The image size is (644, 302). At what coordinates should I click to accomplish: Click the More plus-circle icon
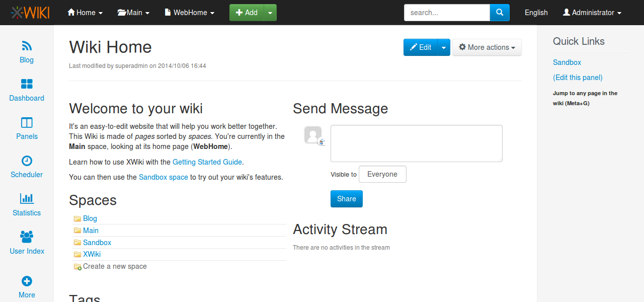(27, 281)
